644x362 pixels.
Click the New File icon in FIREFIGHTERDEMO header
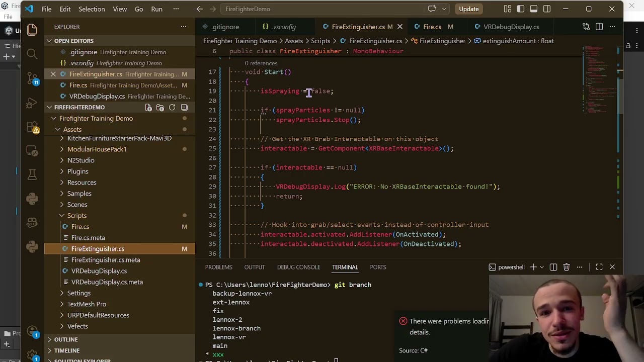(x=148, y=108)
